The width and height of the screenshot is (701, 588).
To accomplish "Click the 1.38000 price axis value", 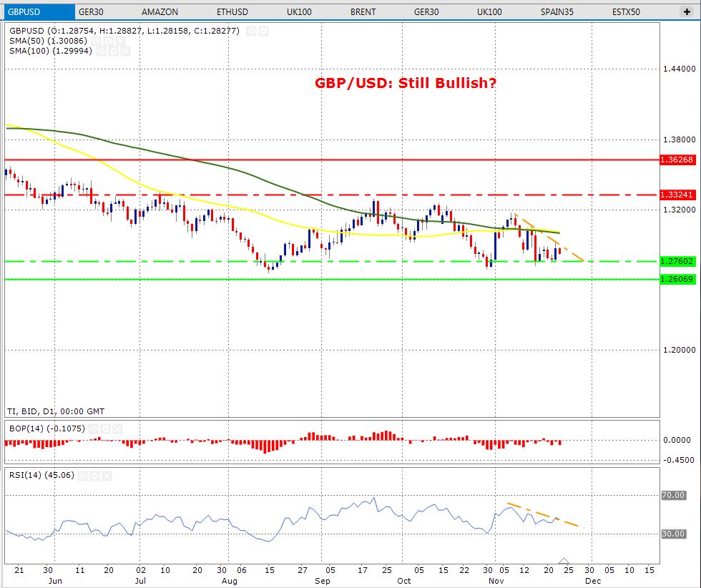I will tap(679, 139).
